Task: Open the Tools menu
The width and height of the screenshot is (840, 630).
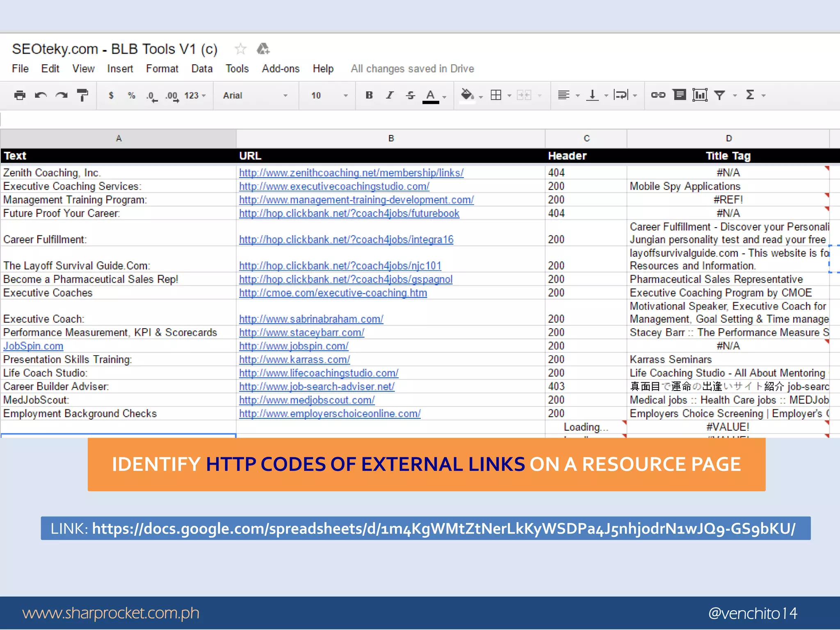Action: click(237, 68)
